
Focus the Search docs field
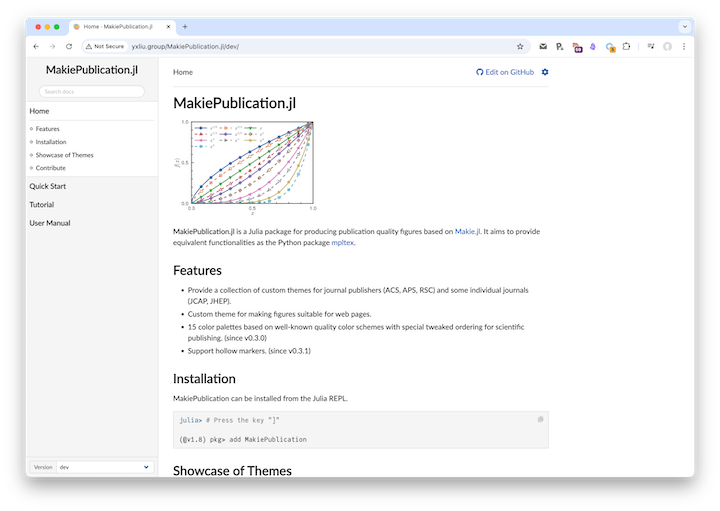[x=92, y=92]
